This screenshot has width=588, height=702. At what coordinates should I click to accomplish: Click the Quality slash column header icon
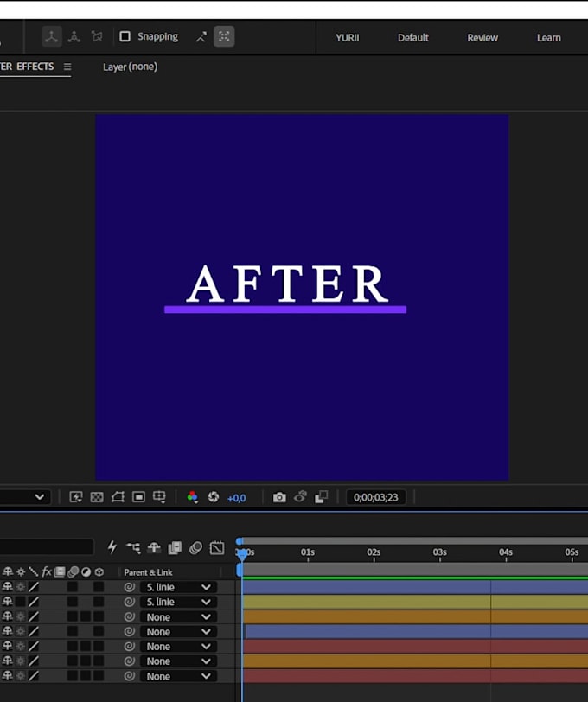34,571
